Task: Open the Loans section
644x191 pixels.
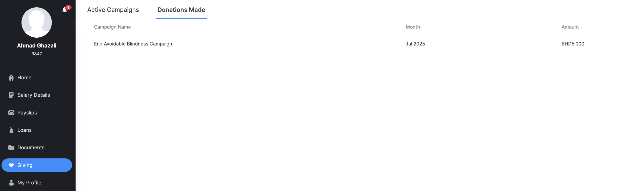Action: click(25, 130)
